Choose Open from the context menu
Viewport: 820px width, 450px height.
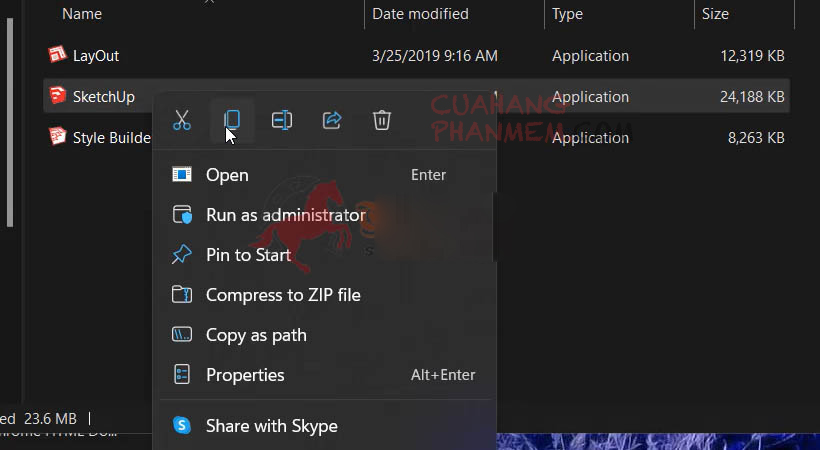(227, 175)
